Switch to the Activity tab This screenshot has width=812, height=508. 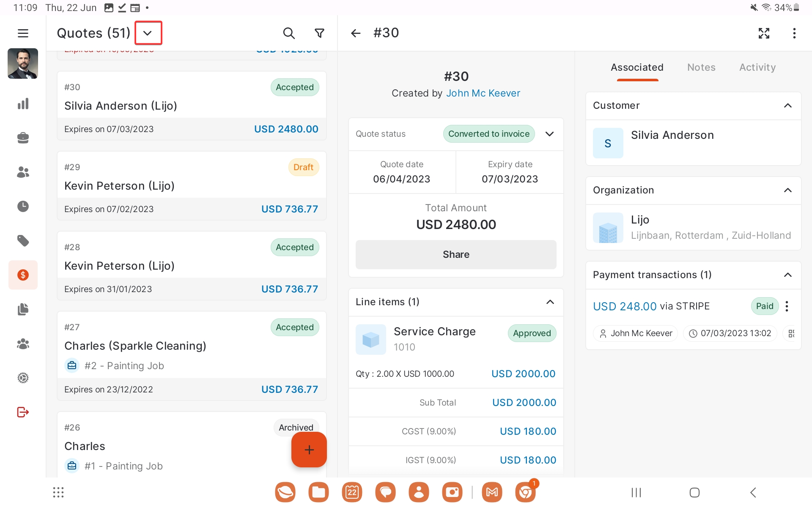757,67
